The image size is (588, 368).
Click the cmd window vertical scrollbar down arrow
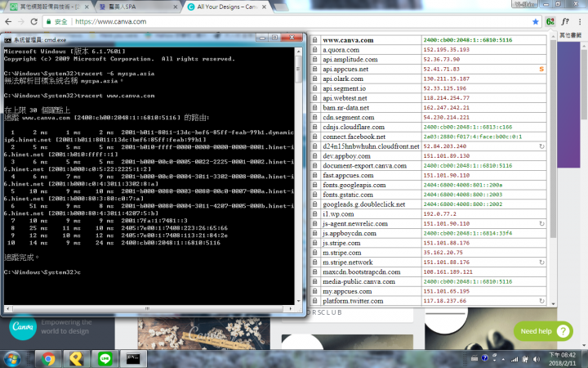299,301
